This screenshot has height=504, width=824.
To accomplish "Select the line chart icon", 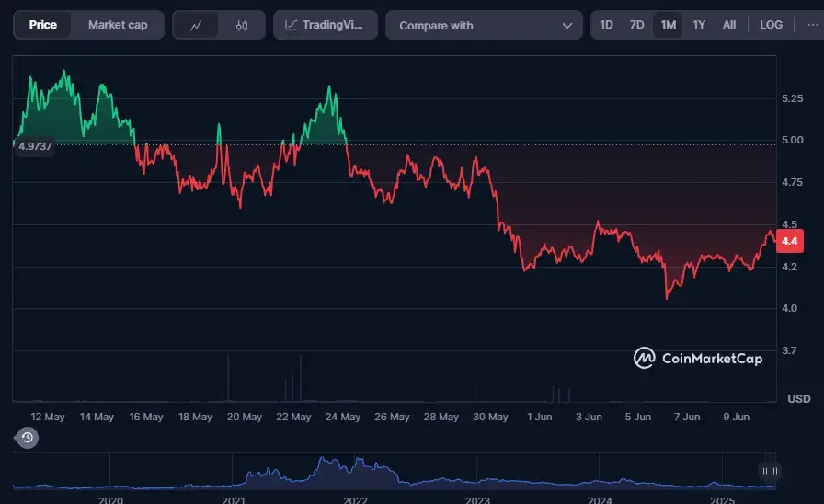I will 196,25.
